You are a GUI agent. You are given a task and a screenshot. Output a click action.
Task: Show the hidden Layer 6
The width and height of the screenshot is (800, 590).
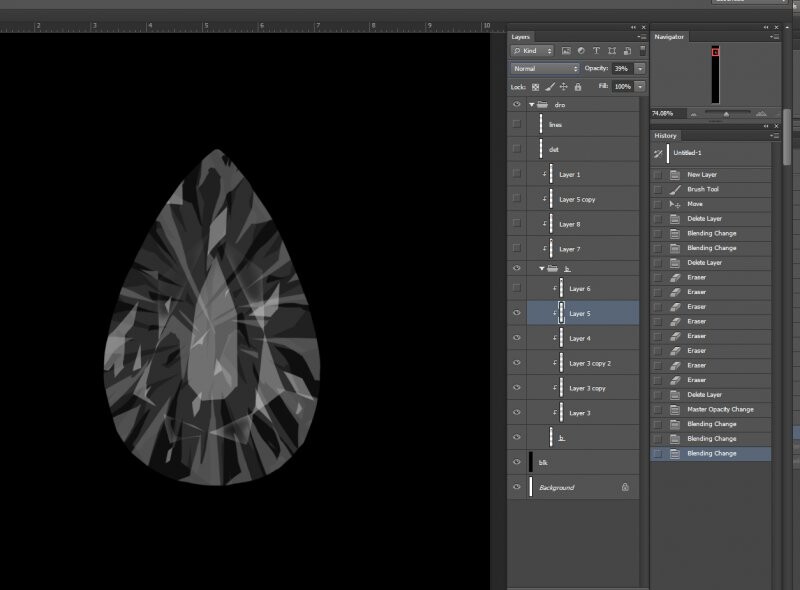(x=516, y=288)
